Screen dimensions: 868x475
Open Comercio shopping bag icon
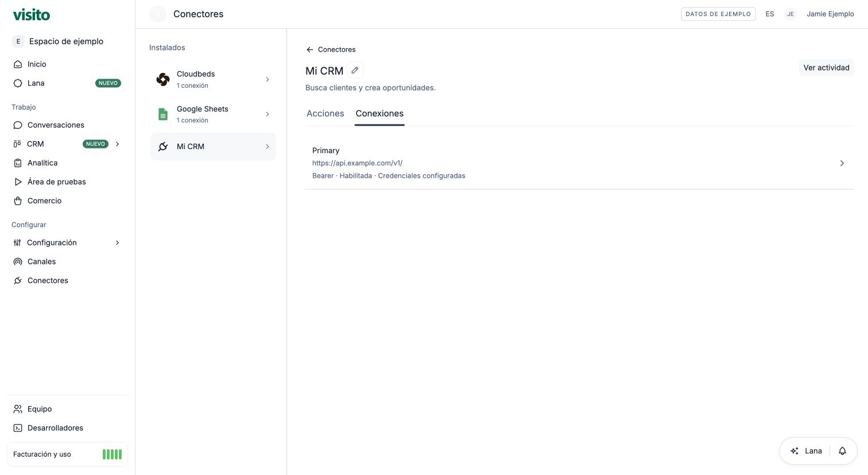18,201
